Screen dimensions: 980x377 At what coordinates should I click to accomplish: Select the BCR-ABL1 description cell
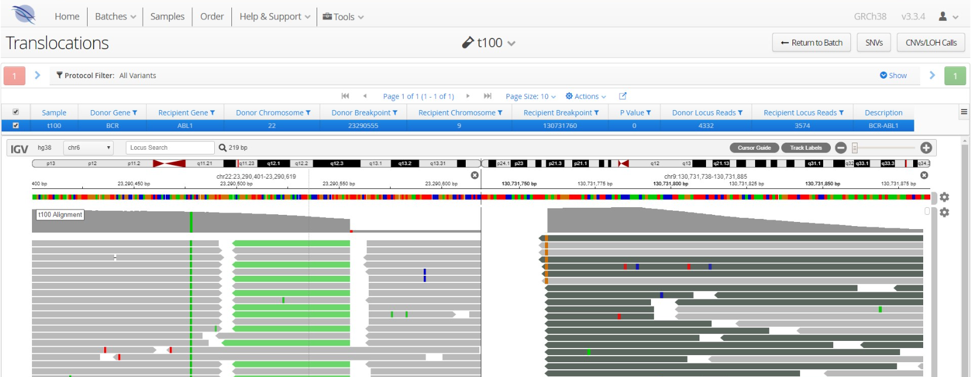(x=884, y=125)
